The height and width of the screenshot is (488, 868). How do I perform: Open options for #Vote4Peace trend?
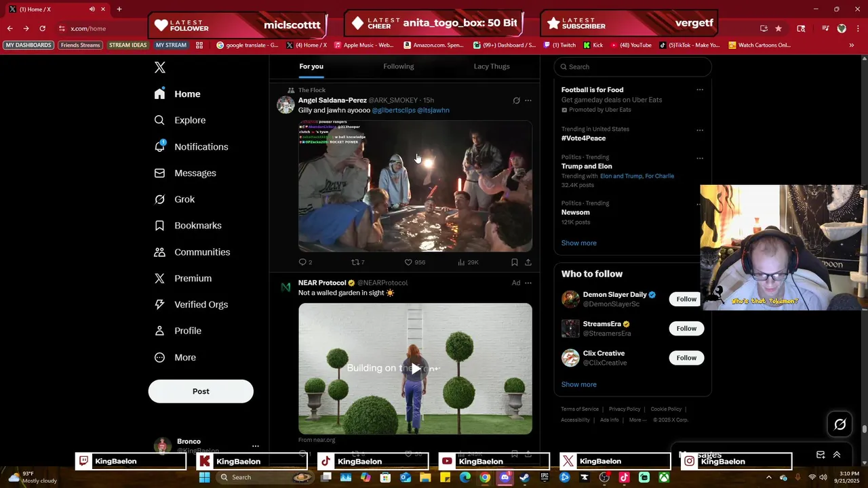(700, 129)
